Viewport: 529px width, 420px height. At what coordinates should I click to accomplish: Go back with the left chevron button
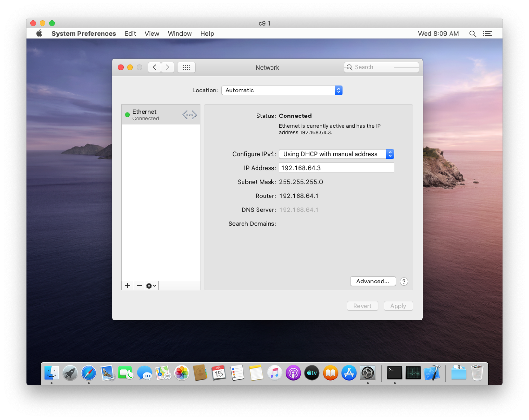coord(154,67)
